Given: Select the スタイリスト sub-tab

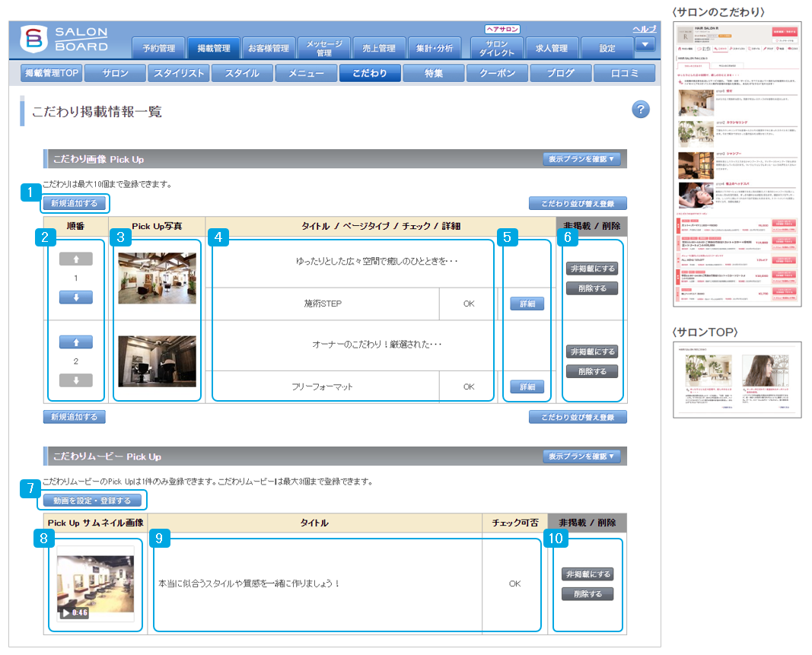Looking at the screenshot, I should pos(179,74).
